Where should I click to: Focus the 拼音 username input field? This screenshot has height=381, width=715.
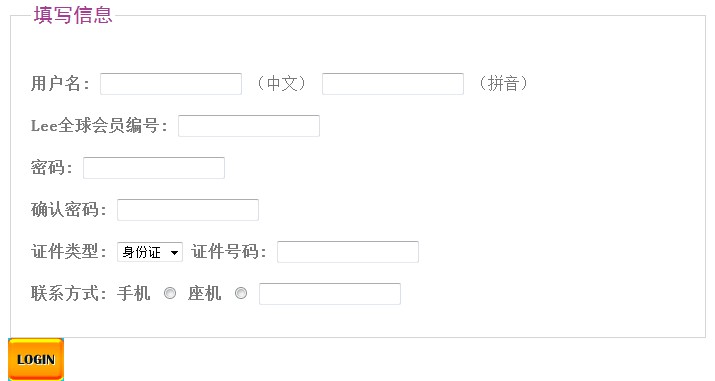[x=393, y=84]
